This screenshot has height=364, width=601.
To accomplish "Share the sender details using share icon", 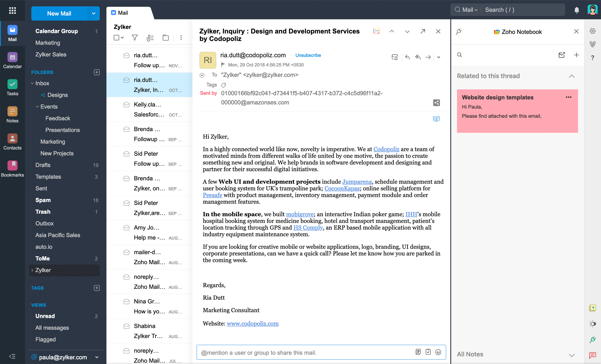I will pyautogui.click(x=436, y=103).
